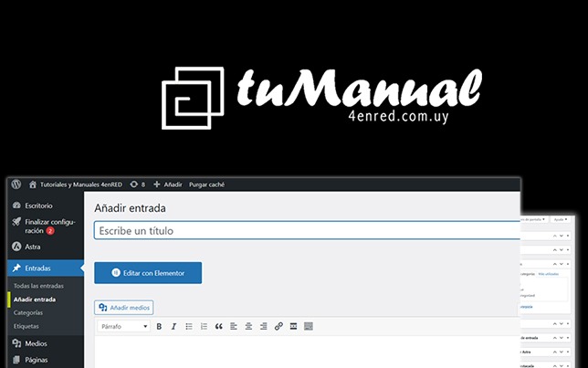Viewport: 588px width, 368px height.
Task: Show the toolbar toggle extra row
Action: [309, 326]
